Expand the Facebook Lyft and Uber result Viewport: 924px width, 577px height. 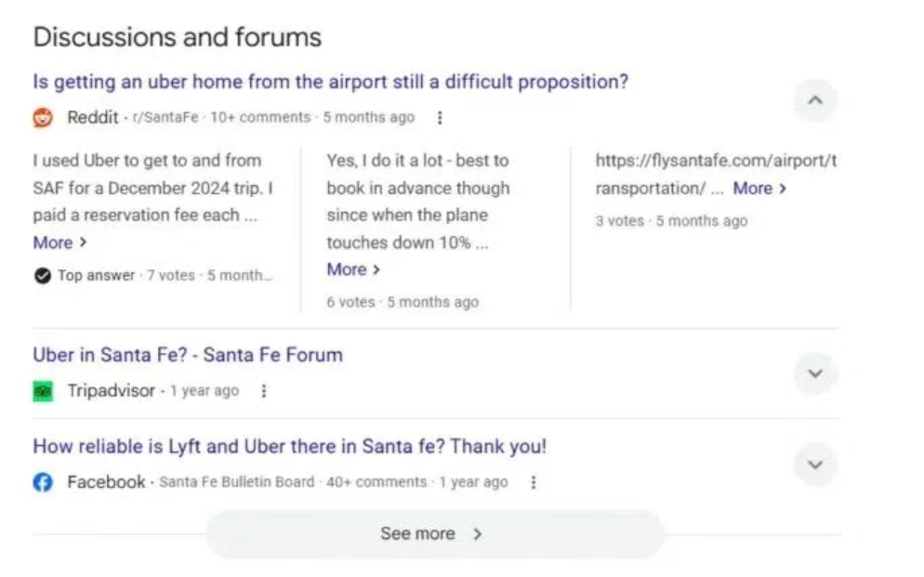tap(815, 466)
